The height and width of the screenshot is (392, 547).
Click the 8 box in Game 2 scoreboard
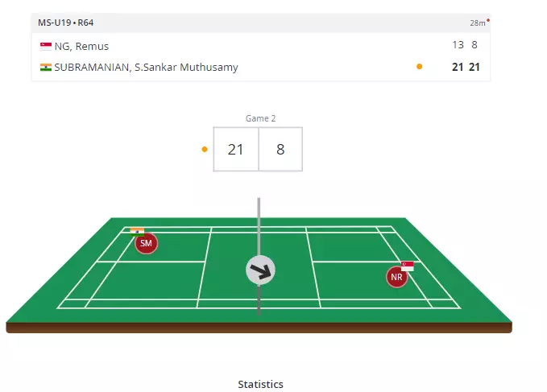pyautogui.click(x=280, y=149)
